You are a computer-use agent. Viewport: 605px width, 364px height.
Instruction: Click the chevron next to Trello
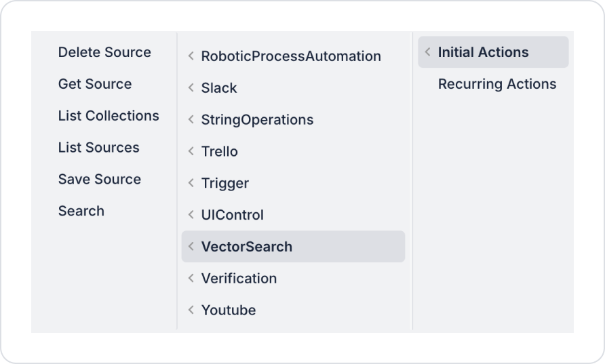click(x=191, y=152)
